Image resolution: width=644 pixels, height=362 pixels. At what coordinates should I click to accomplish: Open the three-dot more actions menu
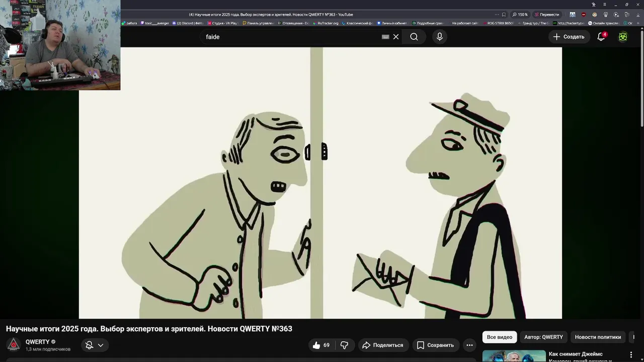click(x=469, y=345)
